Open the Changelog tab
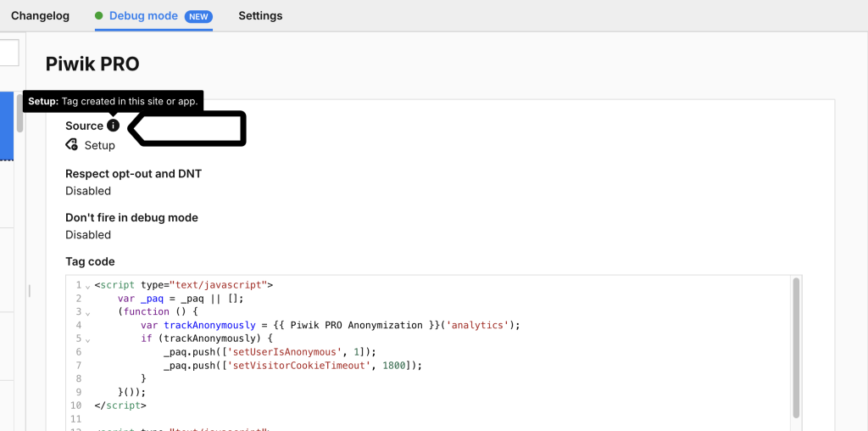The width and height of the screenshot is (868, 431). tap(41, 15)
